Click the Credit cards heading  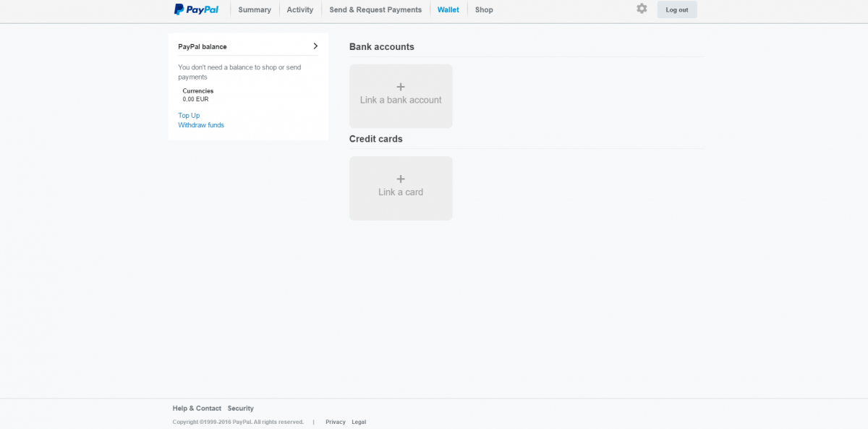376,139
